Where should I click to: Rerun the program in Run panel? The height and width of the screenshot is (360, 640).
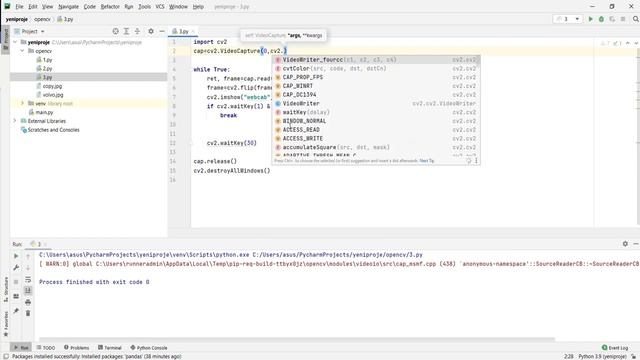click(x=16, y=256)
